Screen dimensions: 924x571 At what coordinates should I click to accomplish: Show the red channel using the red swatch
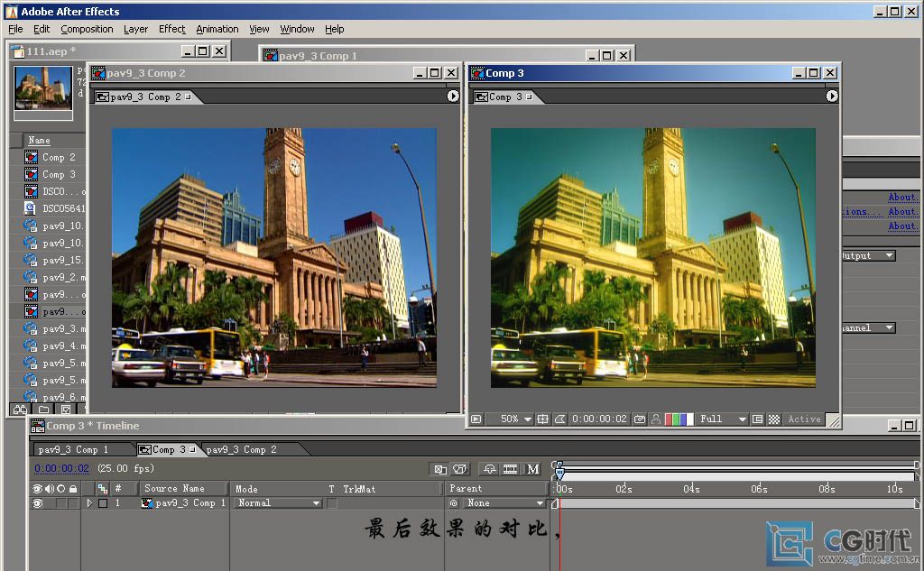pos(669,419)
